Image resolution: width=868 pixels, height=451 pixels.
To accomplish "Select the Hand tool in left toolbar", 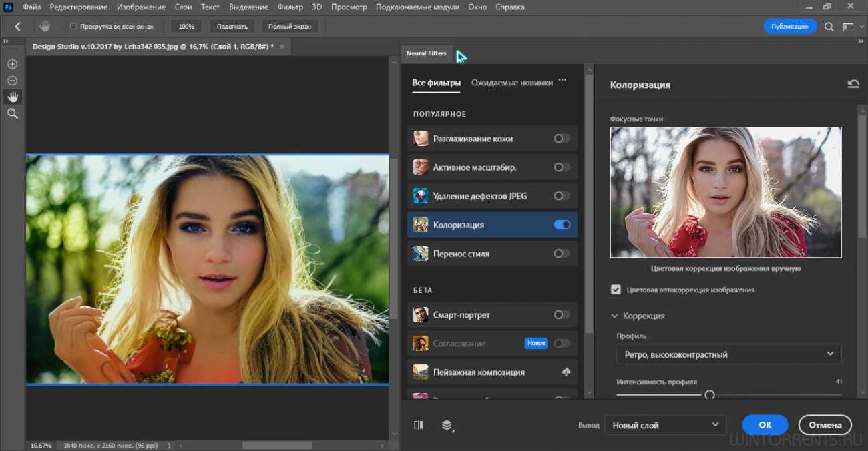I will tap(12, 97).
